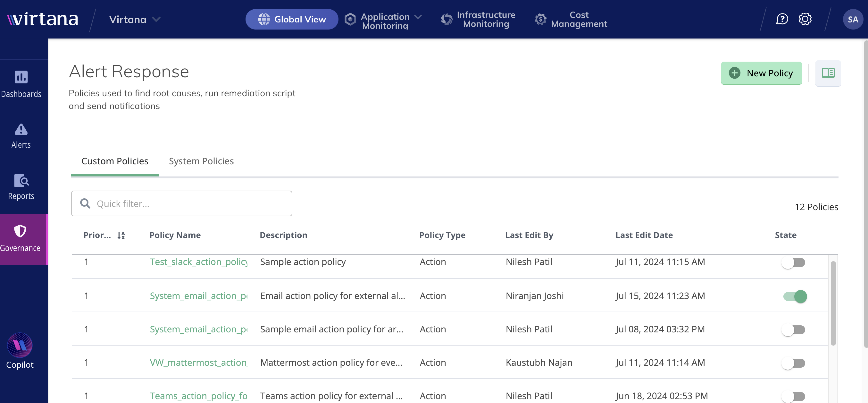Select the Jun 18, 2024 02:53 PM cell

(x=661, y=396)
